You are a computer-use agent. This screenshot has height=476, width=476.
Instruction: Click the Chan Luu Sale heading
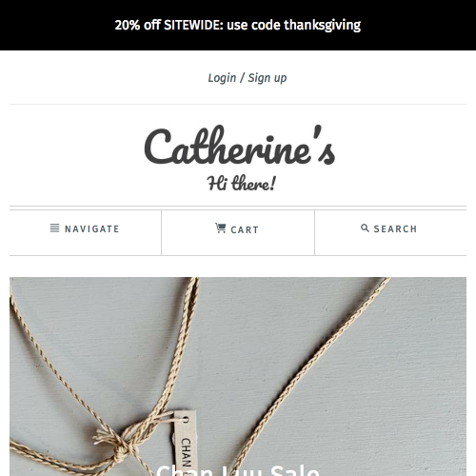tap(238, 470)
